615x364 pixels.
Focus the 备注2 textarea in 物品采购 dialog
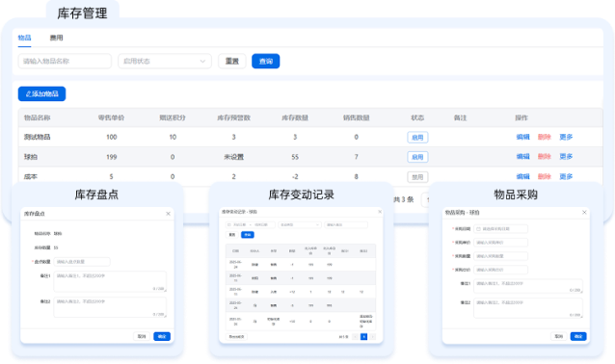click(528, 308)
